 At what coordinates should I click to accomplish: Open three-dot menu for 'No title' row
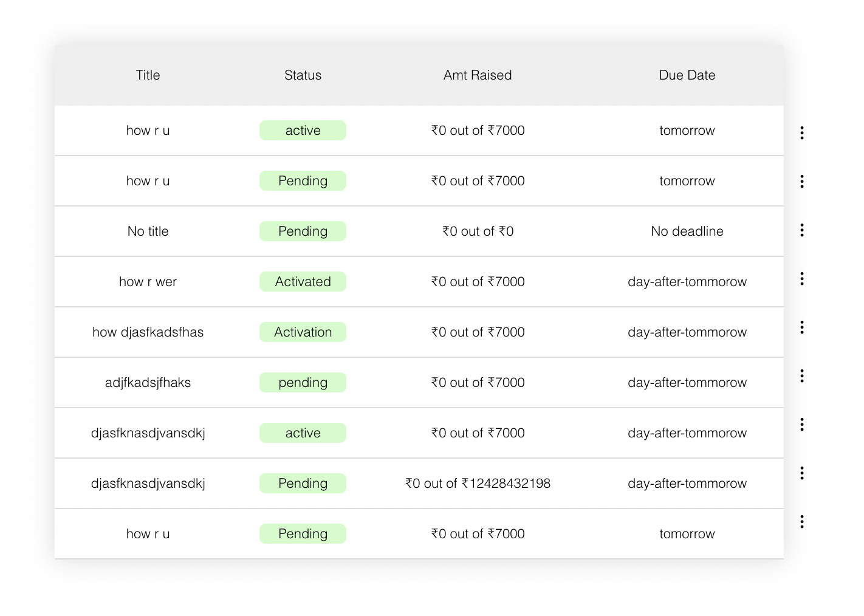(x=802, y=230)
